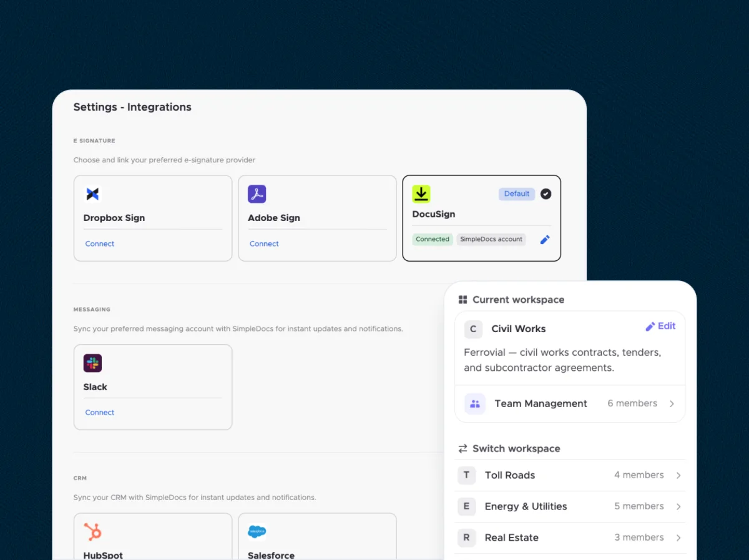Switch to Toll Roads workspace

coord(570,475)
